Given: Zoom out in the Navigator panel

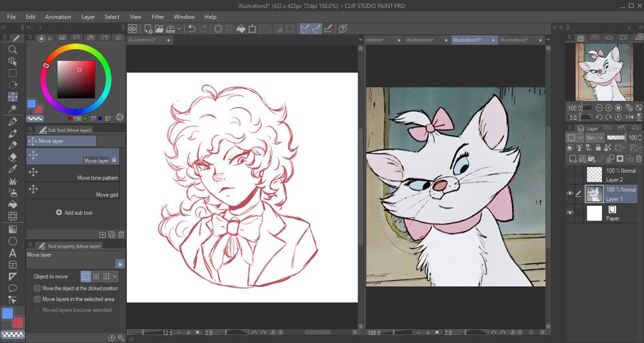Looking at the screenshot, I should 599,108.
